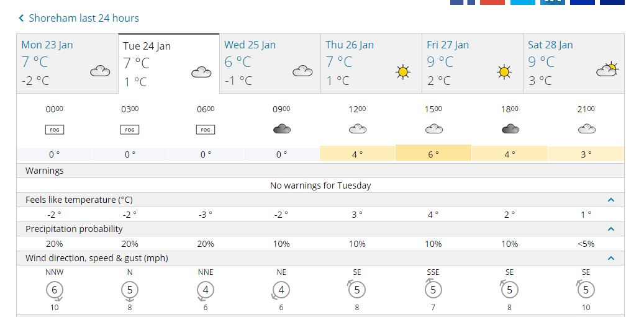644x317 pixels.
Task: Click the overcast icon at 18:00
Action: point(510,129)
